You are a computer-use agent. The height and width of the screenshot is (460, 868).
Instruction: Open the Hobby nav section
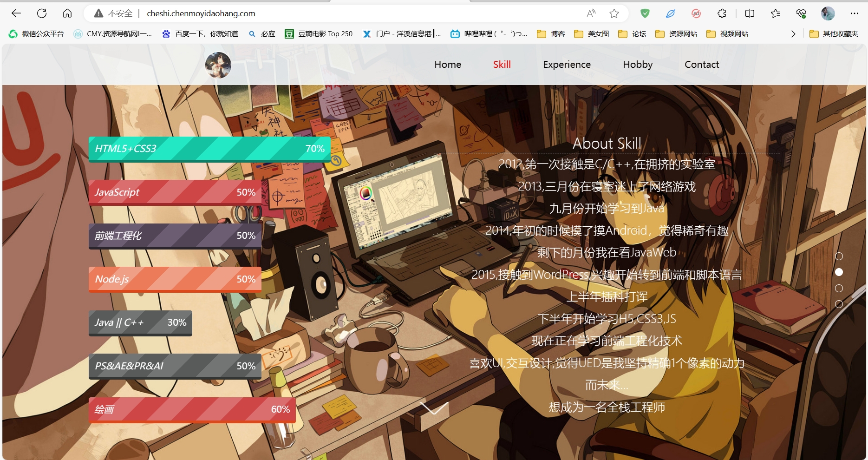click(638, 65)
